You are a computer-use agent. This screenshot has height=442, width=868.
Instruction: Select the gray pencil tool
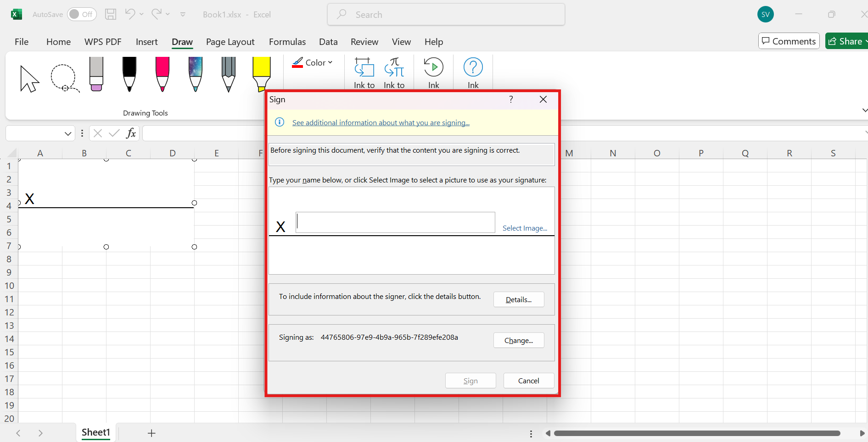point(229,74)
